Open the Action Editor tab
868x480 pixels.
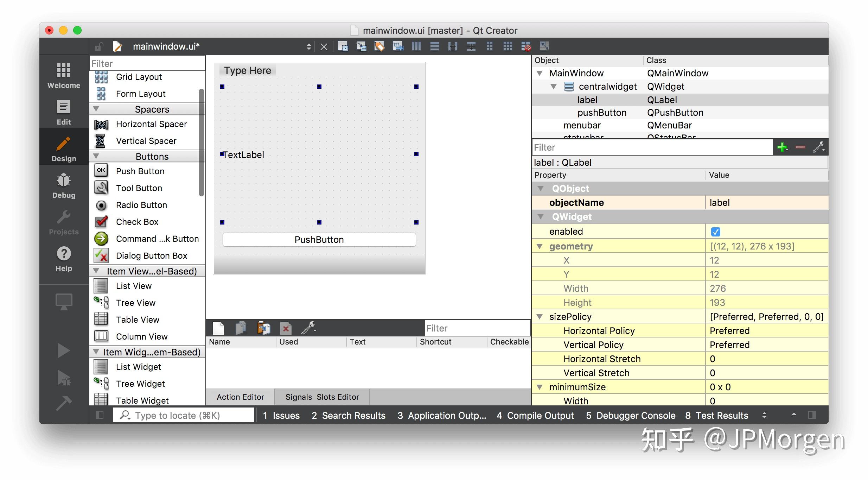pyautogui.click(x=240, y=397)
